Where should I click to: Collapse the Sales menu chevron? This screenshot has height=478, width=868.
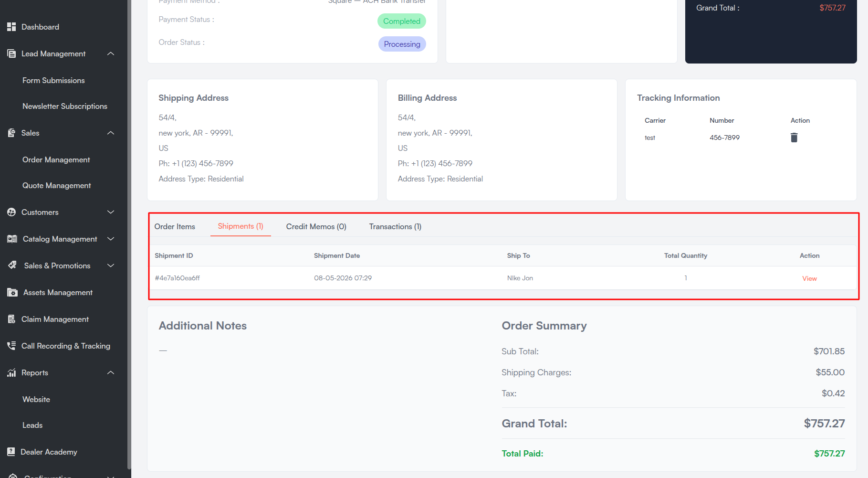(111, 133)
